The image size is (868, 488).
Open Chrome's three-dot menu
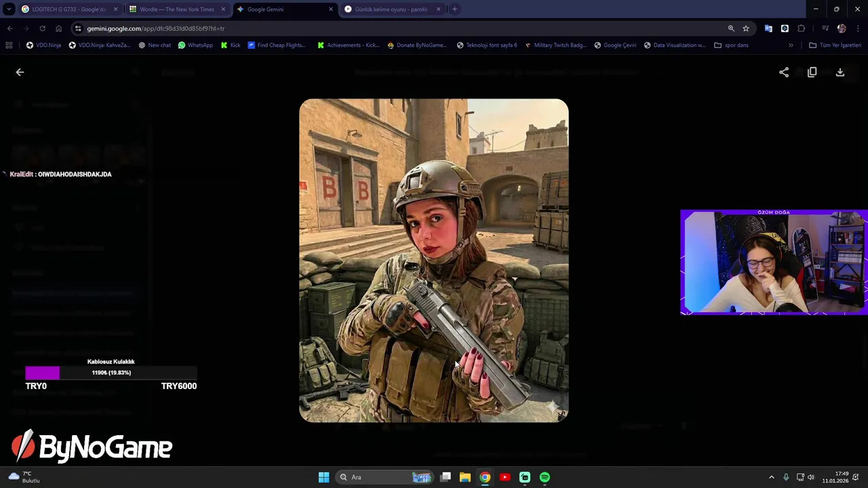[x=859, y=28]
